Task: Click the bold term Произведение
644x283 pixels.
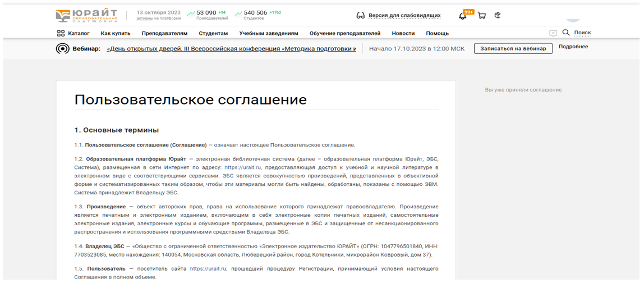Action: [107, 207]
